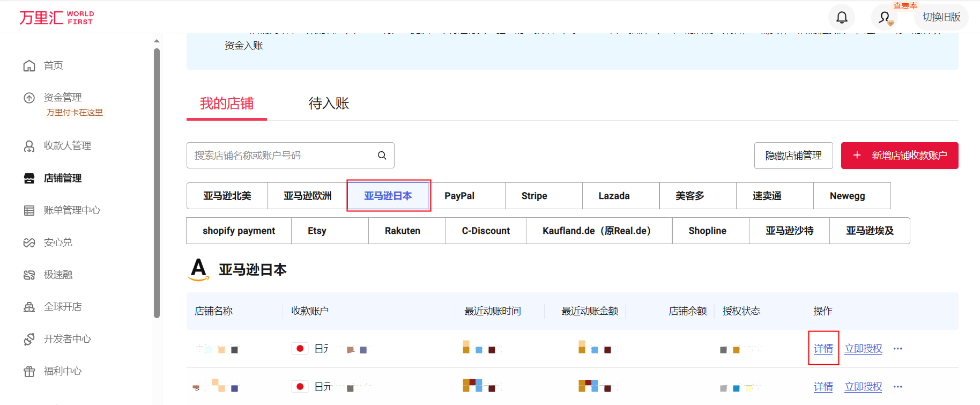This screenshot has height=405, width=980.
Task: Select the 亚马逊埃及 platform tab
Action: [x=870, y=231]
